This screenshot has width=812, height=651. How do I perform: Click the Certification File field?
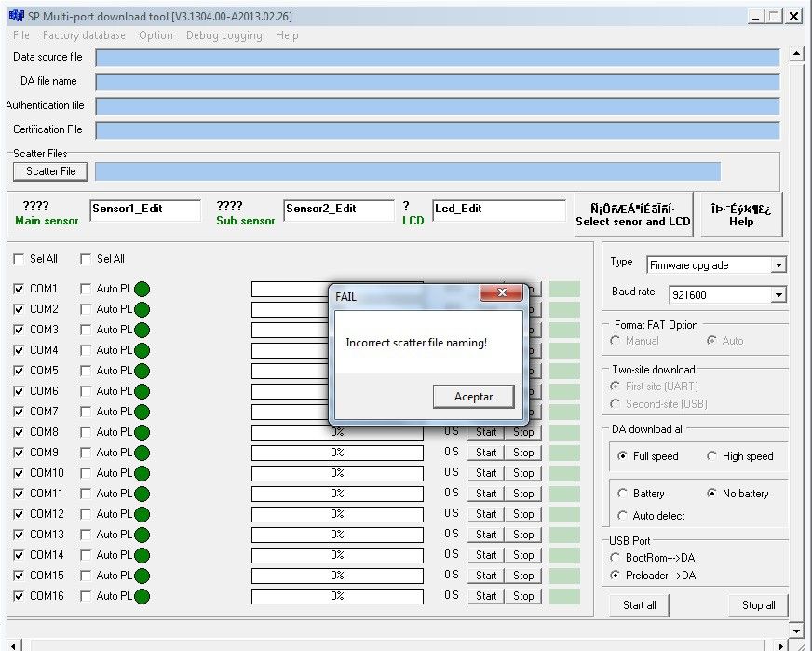tap(438, 130)
